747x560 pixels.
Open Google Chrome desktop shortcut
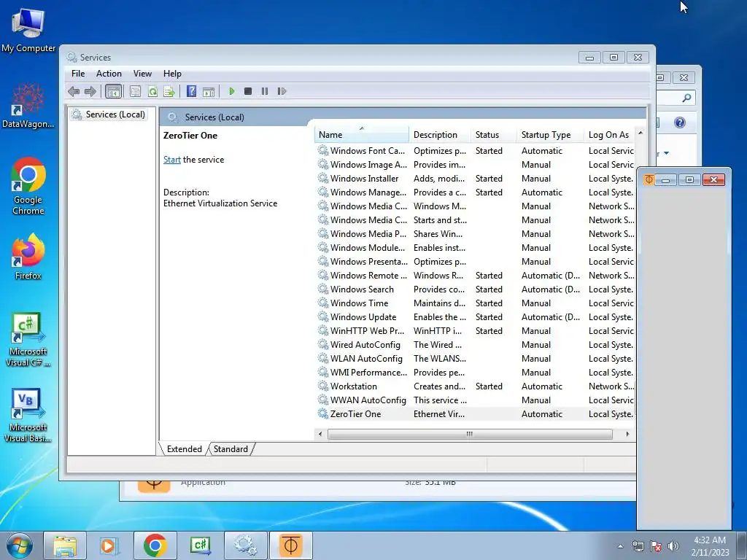pos(28,187)
